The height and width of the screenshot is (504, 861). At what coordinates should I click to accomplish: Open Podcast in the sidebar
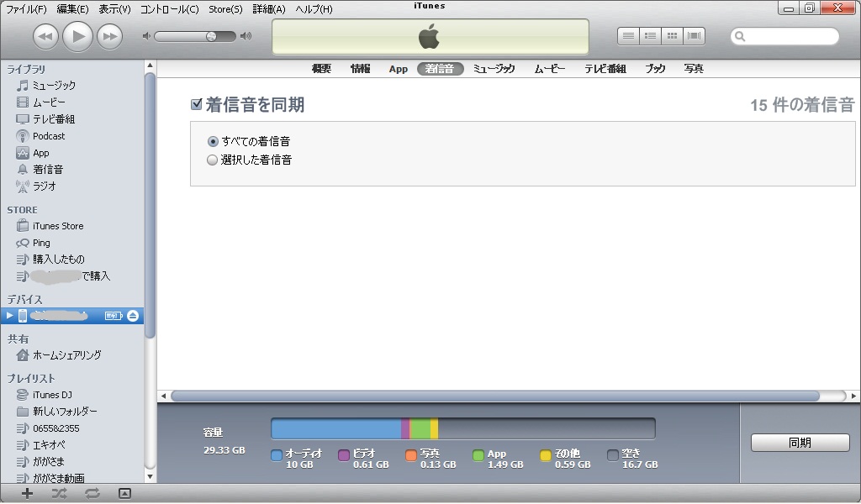click(48, 136)
